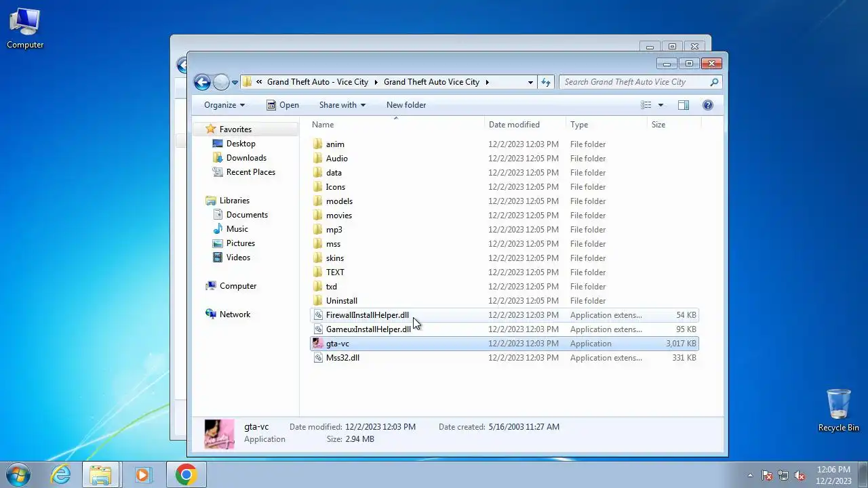Open Google Chrome from taskbar

[x=186, y=474]
